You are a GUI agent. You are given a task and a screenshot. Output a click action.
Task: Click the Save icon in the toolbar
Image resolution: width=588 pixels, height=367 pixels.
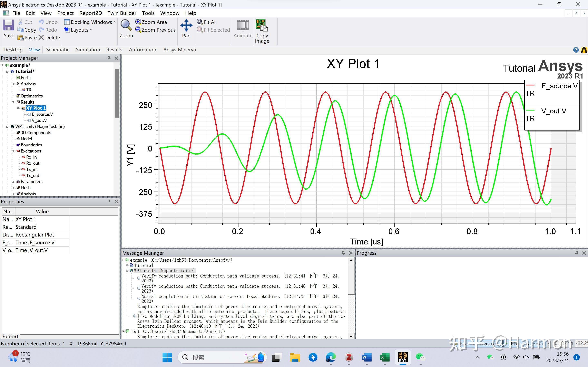pos(9,25)
